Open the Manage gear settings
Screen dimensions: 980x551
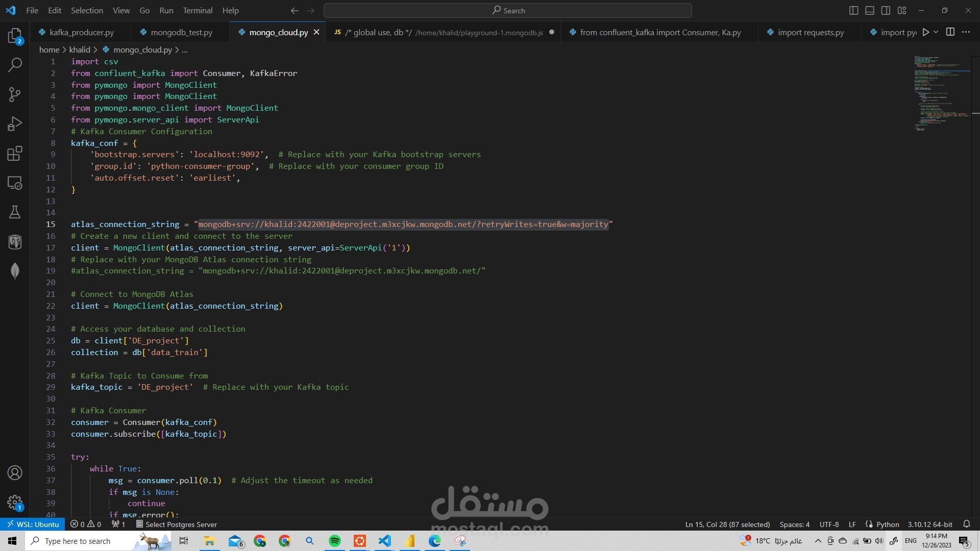pyautogui.click(x=15, y=503)
